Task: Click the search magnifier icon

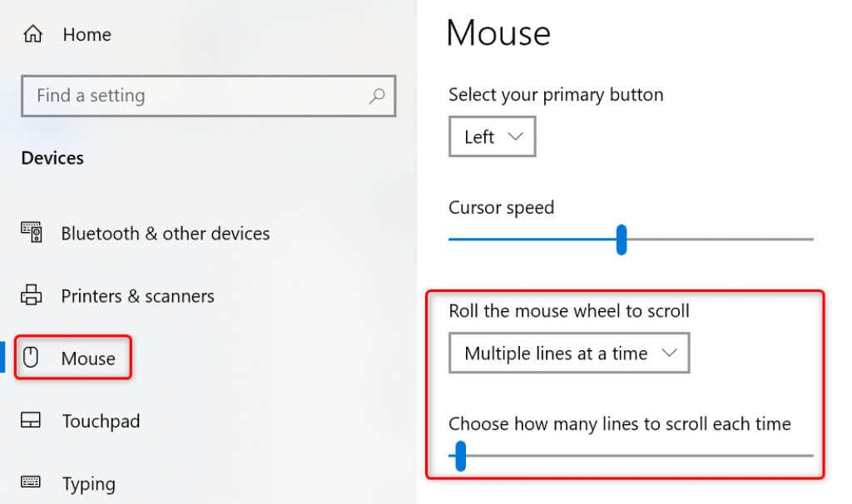Action: click(377, 96)
